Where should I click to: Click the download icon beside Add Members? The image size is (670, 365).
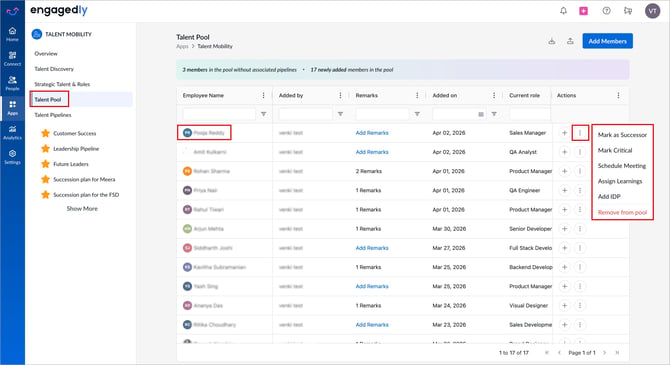pyautogui.click(x=552, y=41)
